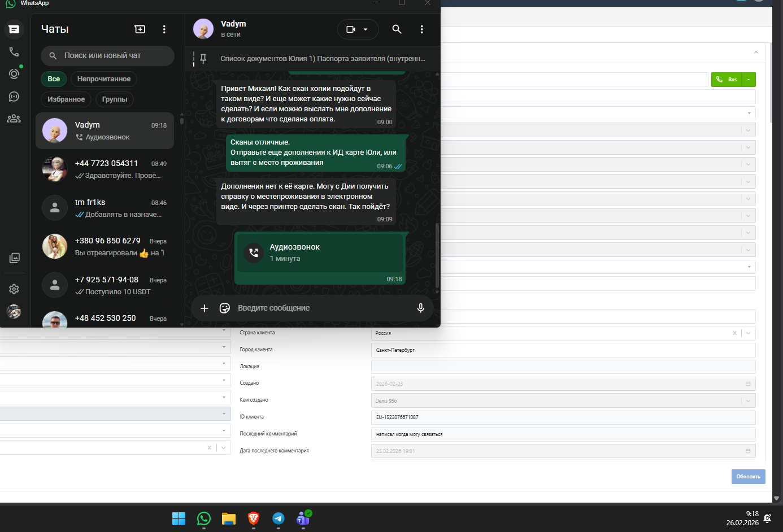Select the Группы filter chip
The width and height of the screenshot is (783, 532).
click(115, 99)
